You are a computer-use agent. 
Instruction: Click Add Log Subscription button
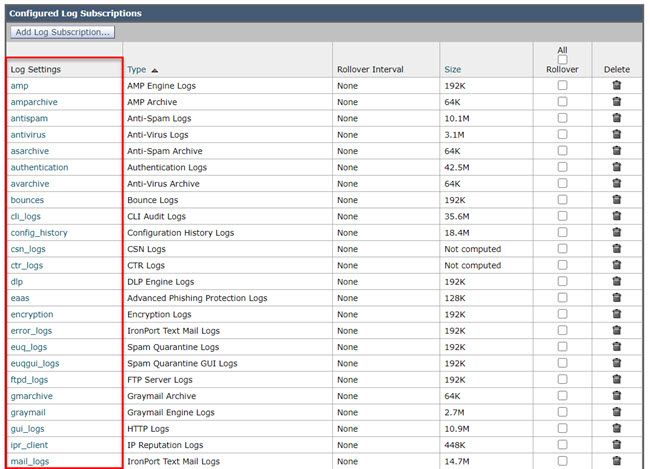63,32
